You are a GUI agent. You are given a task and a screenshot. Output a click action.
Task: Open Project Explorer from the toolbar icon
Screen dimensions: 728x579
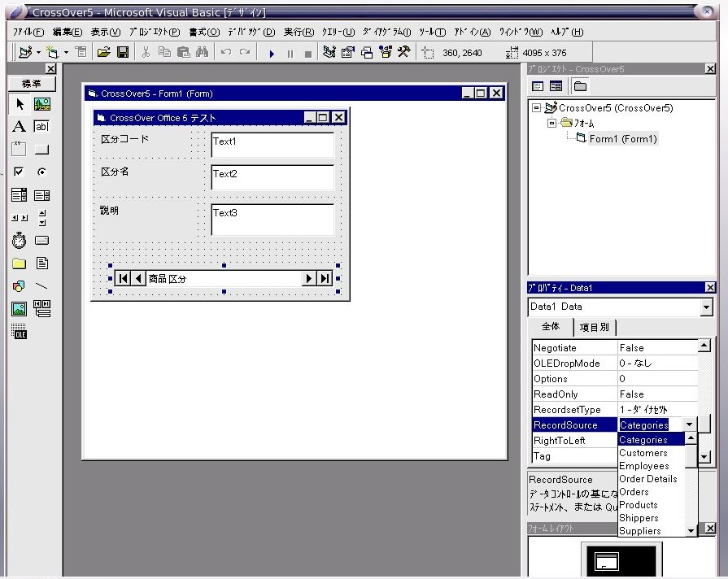[x=329, y=53]
